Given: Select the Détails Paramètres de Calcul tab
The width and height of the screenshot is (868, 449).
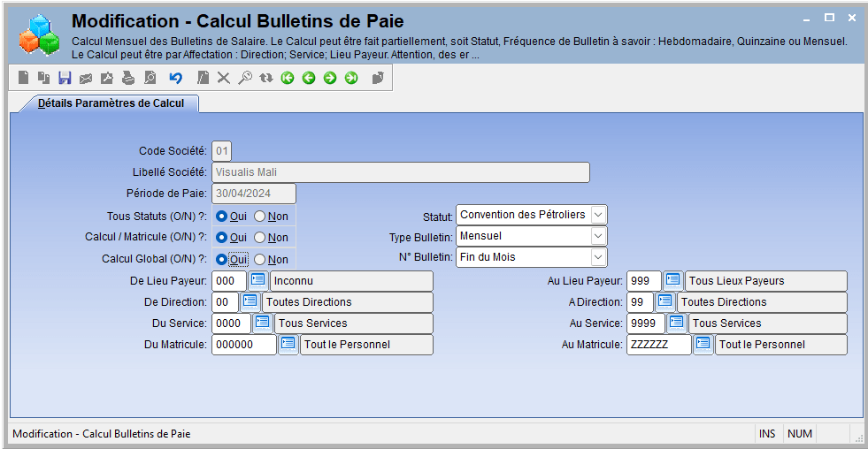Looking at the screenshot, I should 111,103.
